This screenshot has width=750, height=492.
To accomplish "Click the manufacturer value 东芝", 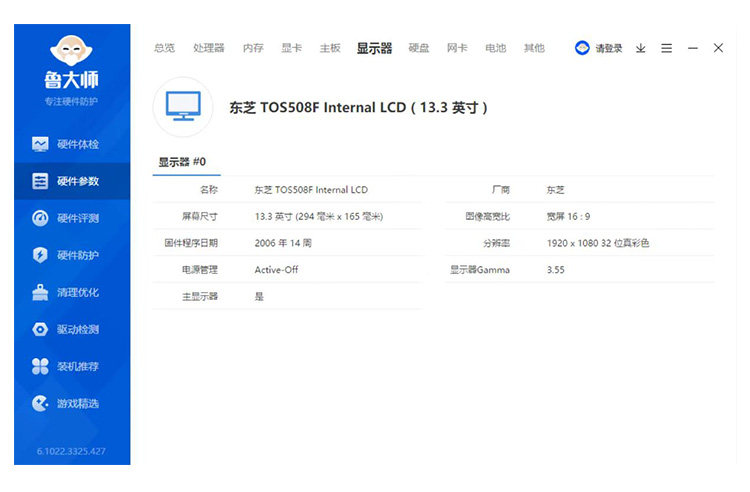I will [555, 190].
